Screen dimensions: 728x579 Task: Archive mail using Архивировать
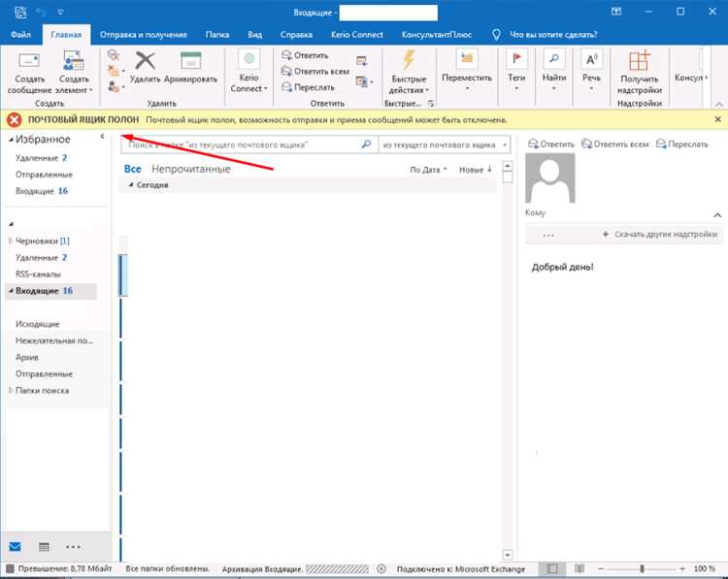click(x=190, y=68)
